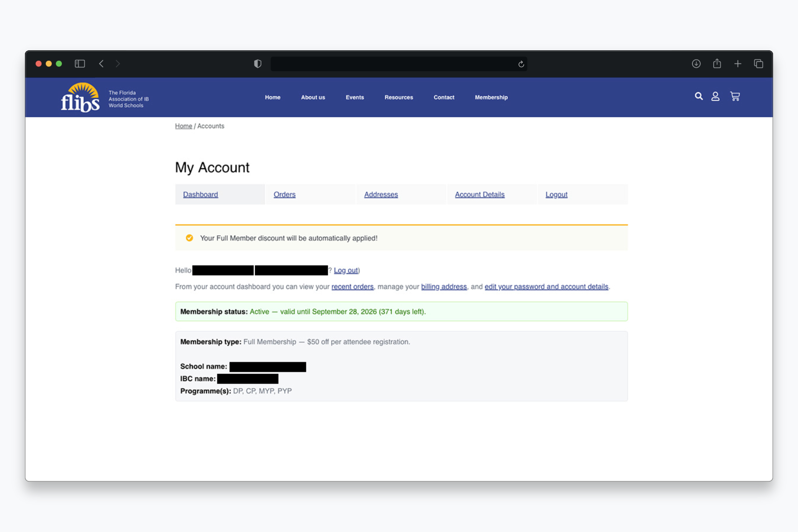Screen dimensions: 798x532
Task: Click the Home breadcrumb link
Action: pos(183,126)
